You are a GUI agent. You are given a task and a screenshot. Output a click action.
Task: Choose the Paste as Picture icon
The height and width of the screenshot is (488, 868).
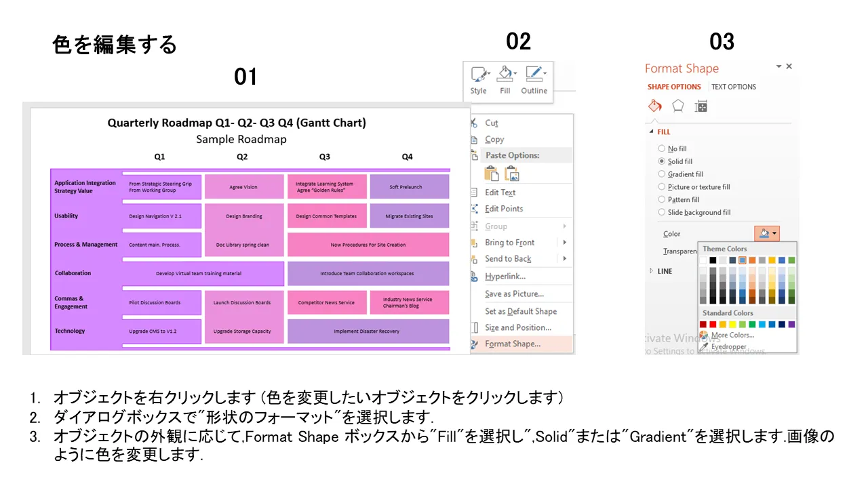pos(512,174)
